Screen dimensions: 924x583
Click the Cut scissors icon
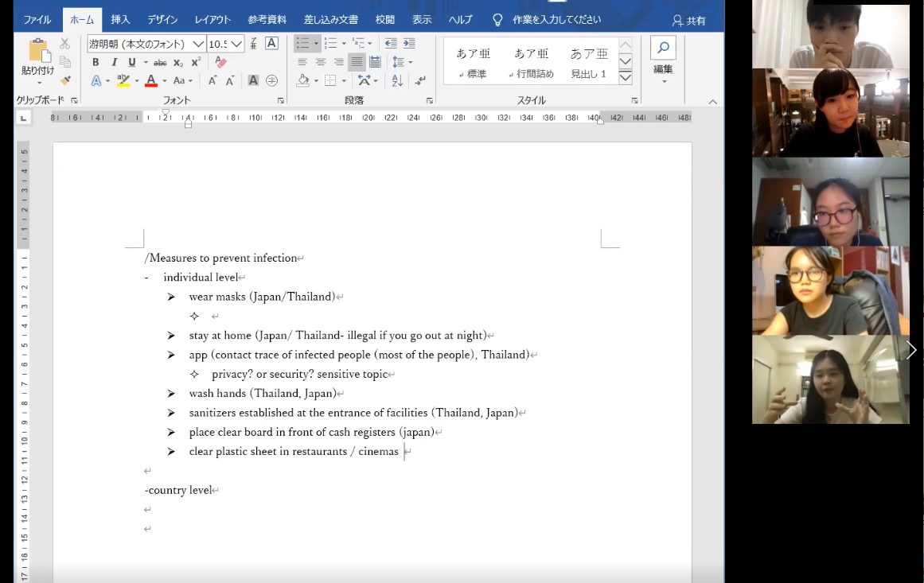point(64,44)
